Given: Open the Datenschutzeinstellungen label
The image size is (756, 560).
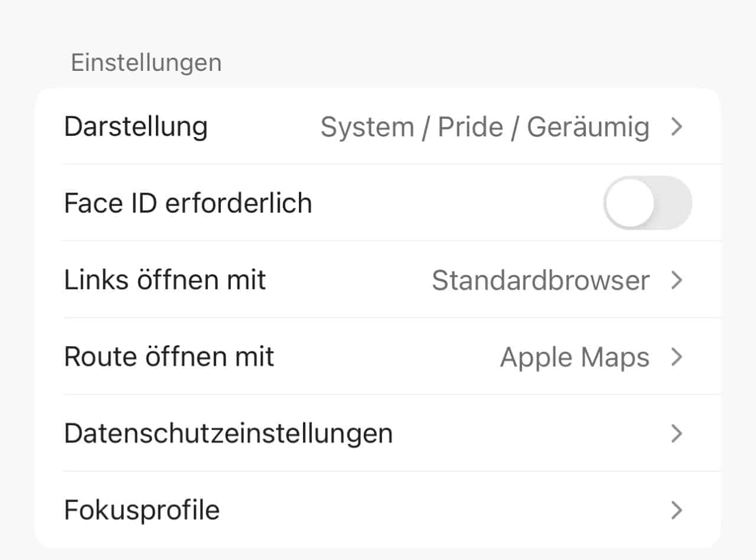Looking at the screenshot, I should (x=228, y=434).
